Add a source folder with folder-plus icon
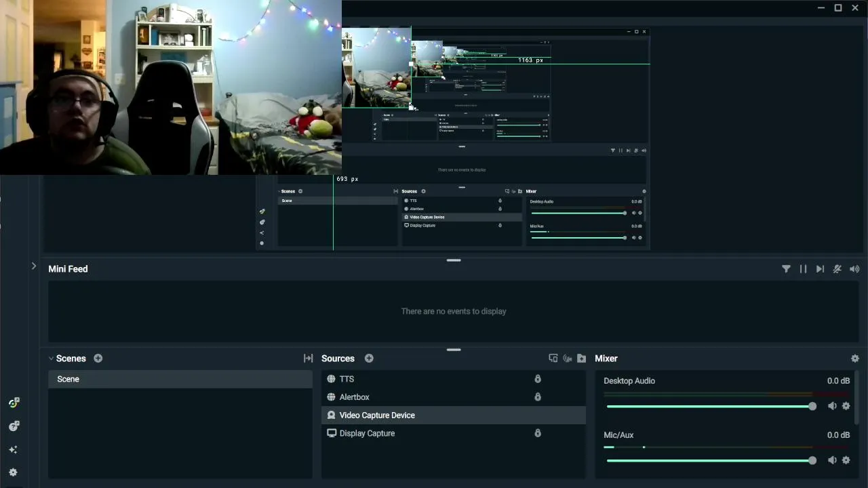 click(x=581, y=359)
